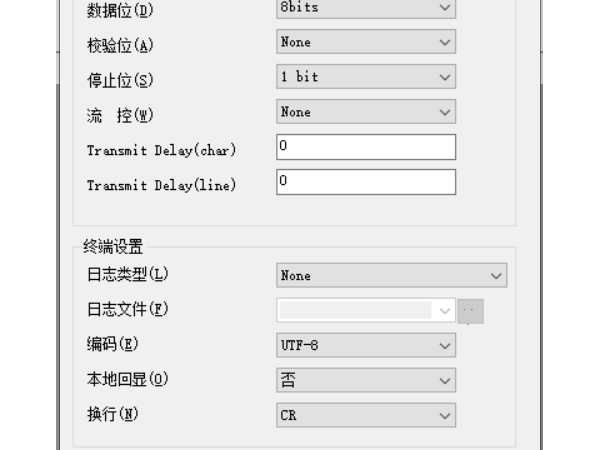Click the Transmit Delay(char) input field
This screenshot has height=450, width=600.
(x=365, y=147)
